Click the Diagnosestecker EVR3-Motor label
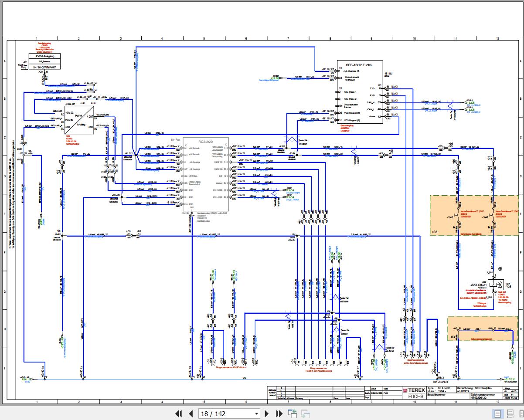The width and height of the screenshot is (524, 420). click(x=230, y=367)
